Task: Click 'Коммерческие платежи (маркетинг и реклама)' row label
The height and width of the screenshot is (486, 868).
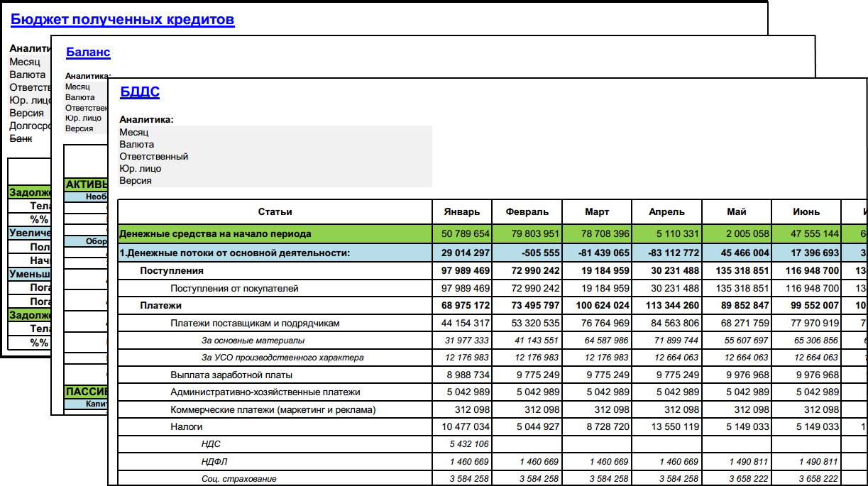Action: click(x=273, y=409)
